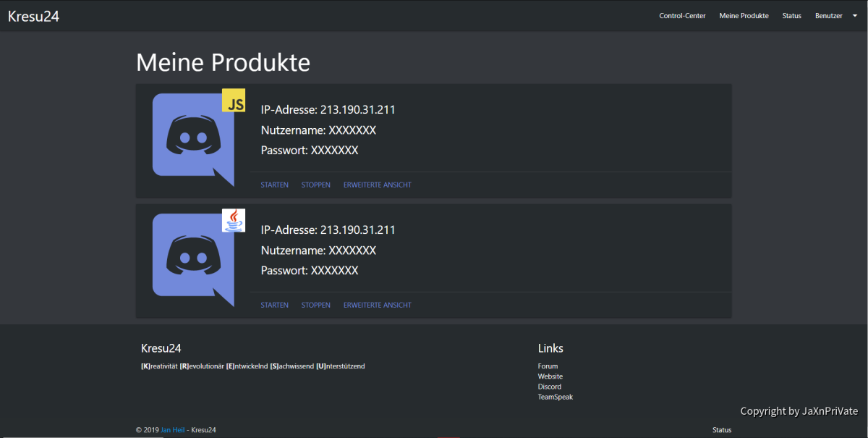Visit the TeamSpeak link in footer
The height and width of the screenshot is (438, 868).
pyautogui.click(x=555, y=397)
